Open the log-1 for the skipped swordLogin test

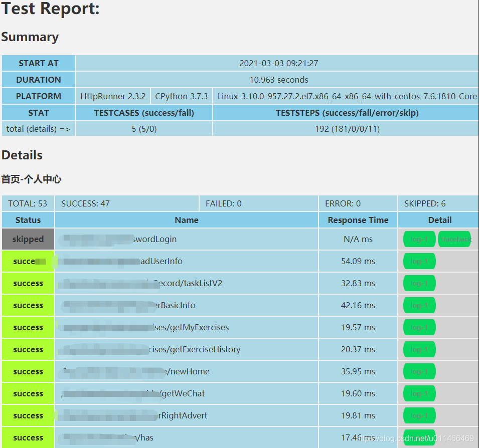(419, 239)
